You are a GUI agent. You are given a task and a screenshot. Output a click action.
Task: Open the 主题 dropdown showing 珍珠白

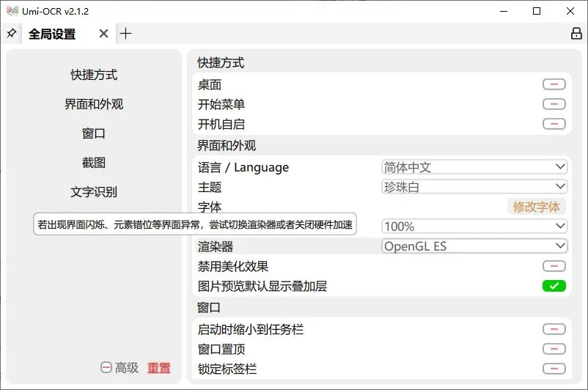pyautogui.click(x=474, y=187)
